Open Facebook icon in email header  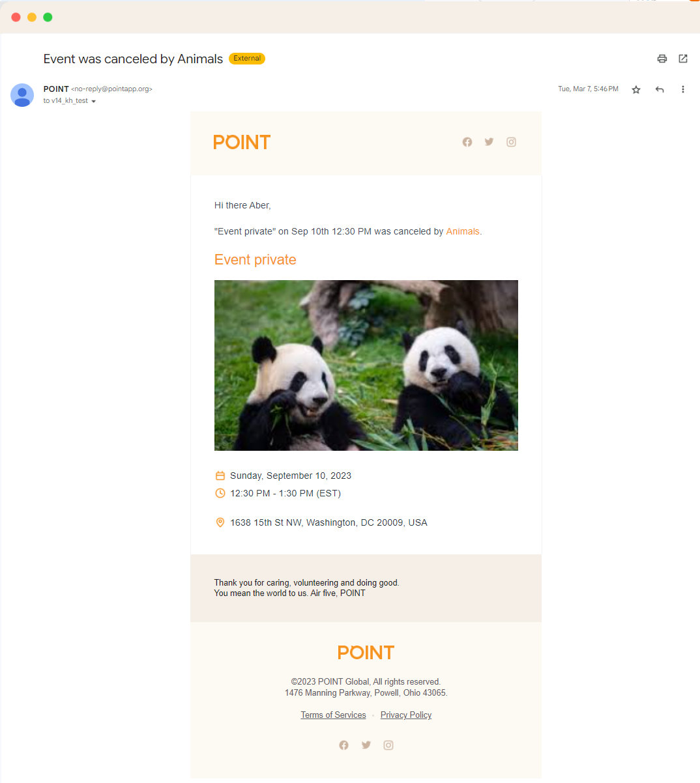tap(467, 142)
